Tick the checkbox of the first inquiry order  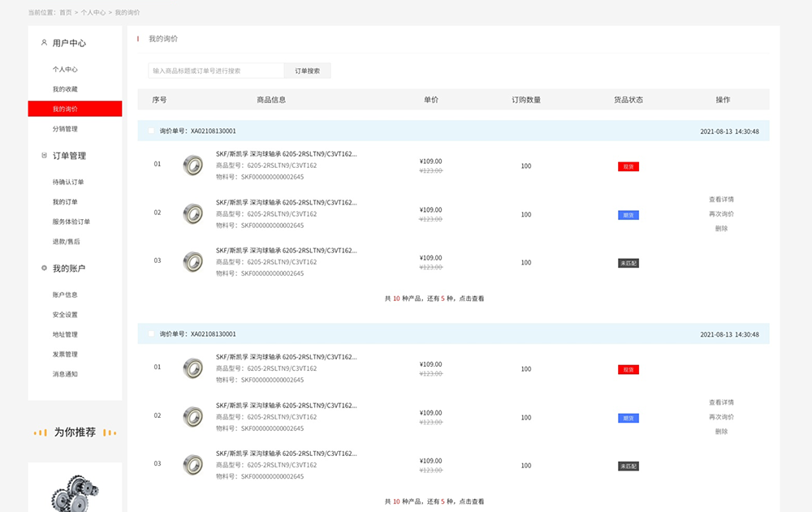tap(151, 131)
